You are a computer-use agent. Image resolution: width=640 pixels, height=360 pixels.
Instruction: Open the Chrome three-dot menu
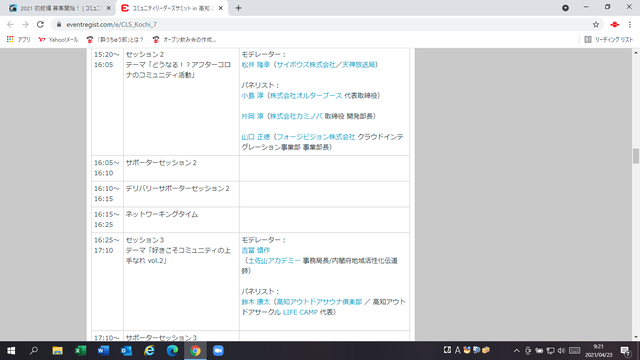(630, 24)
